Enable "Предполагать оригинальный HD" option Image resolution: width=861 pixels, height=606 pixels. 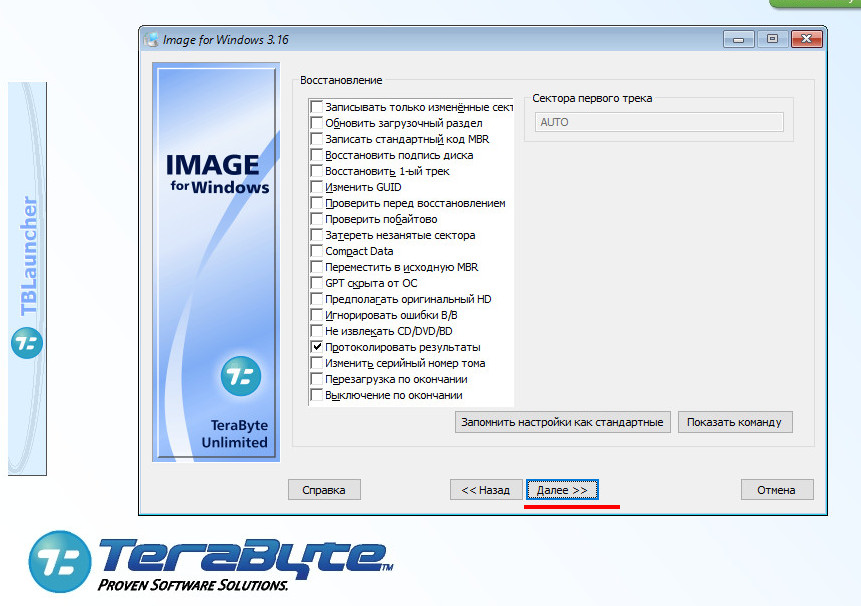click(317, 299)
